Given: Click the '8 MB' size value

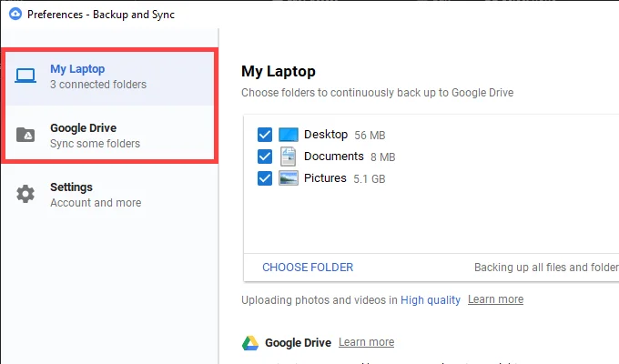Looking at the screenshot, I should click(x=382, y=157).
